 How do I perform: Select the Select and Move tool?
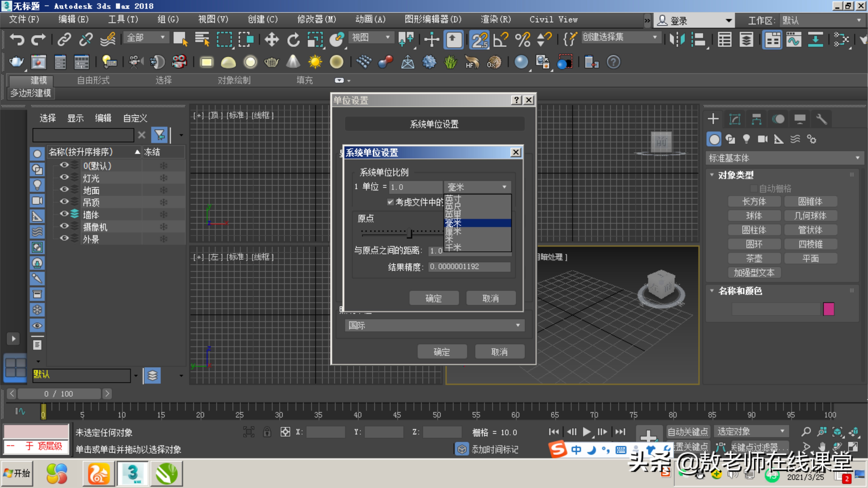coord(272,39)
